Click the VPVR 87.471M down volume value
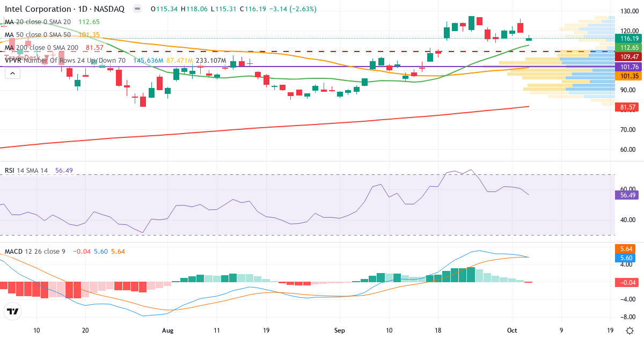The width and height of the screenshot is (644, 338). coord(179,61)
